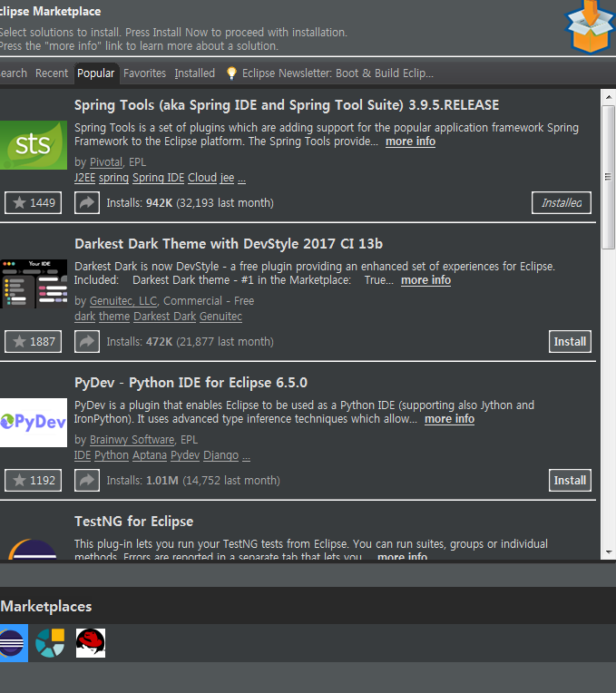Click the Darkest Dark Theme share arrow icon
The image size is (616, 693).
tap(87, 342)
